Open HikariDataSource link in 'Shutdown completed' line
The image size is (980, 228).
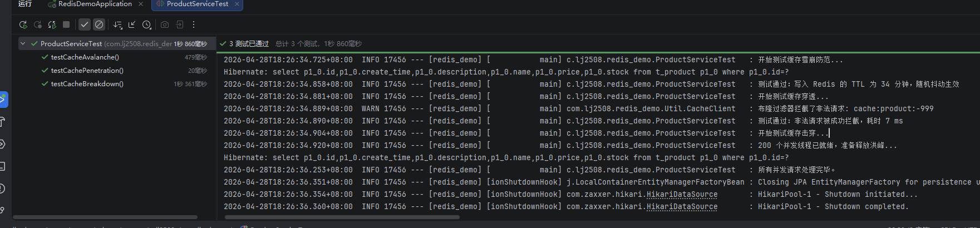click(682, 207)
